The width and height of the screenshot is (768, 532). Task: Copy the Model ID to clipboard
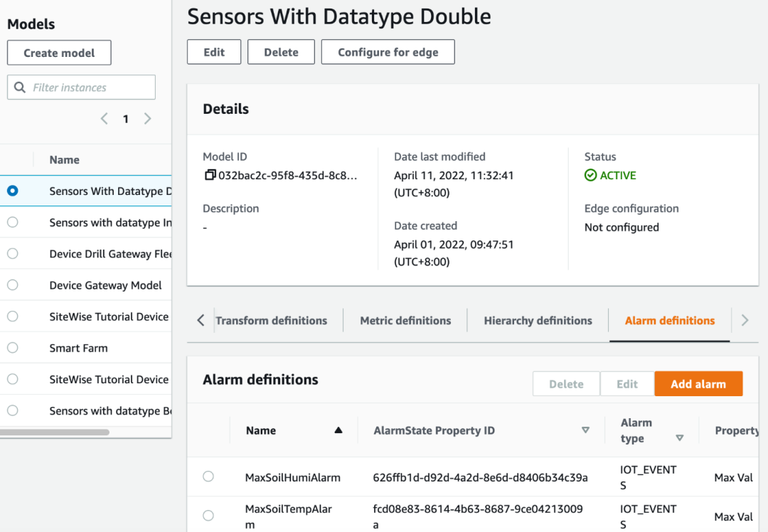click(210, 175)
